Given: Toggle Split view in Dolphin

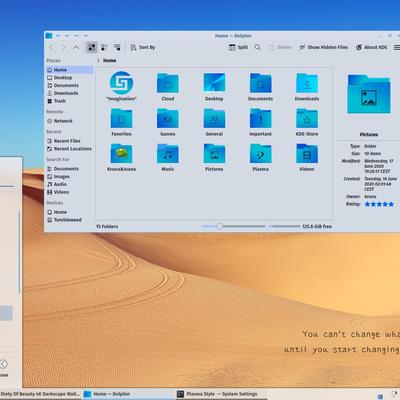Looking at the screenshot, I should pyautogui.click(x=238, y=47).
